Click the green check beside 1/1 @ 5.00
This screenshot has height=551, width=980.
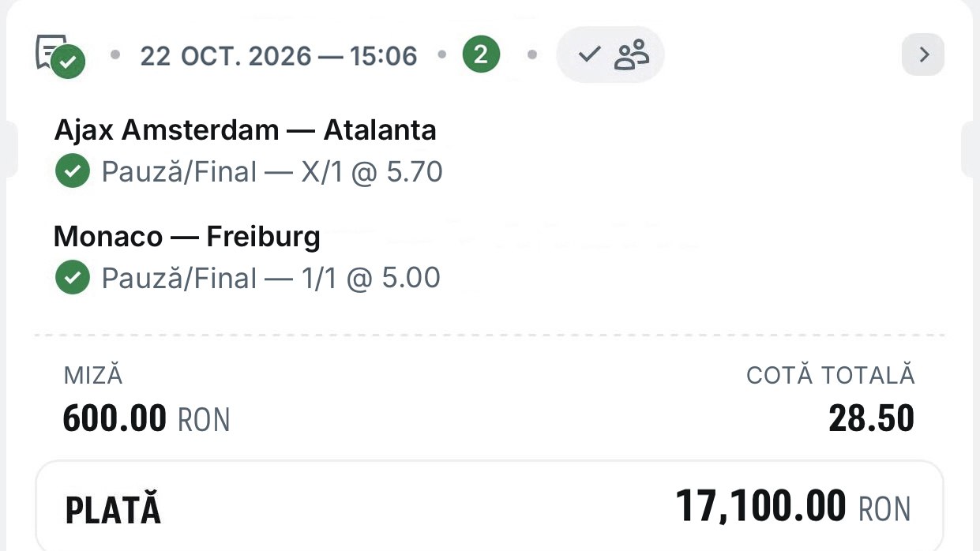(x=73, y=278)
